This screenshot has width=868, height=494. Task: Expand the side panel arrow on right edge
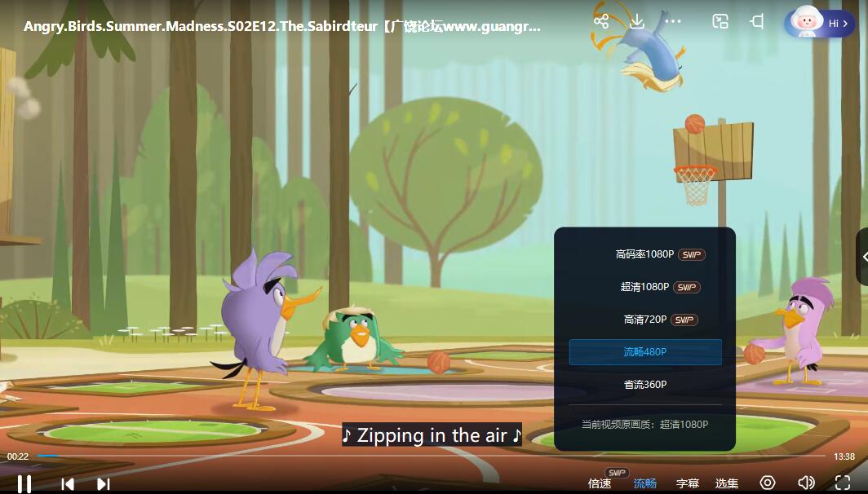(x=862, y=257)
